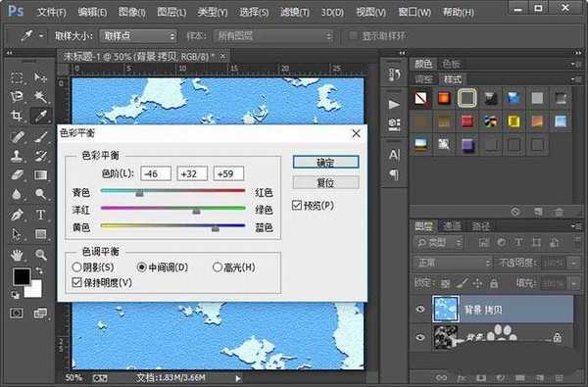Select the Blur tool
This screenshot has width=588, height=387.
click(17, 194)
